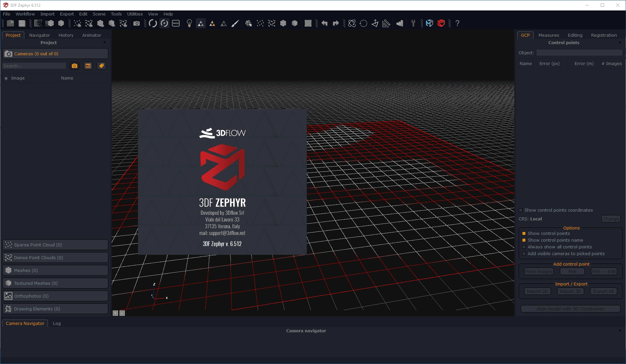Expand Sparse Point Cloud (0) section
Screen dimensions: 626x364
[55, 245]
